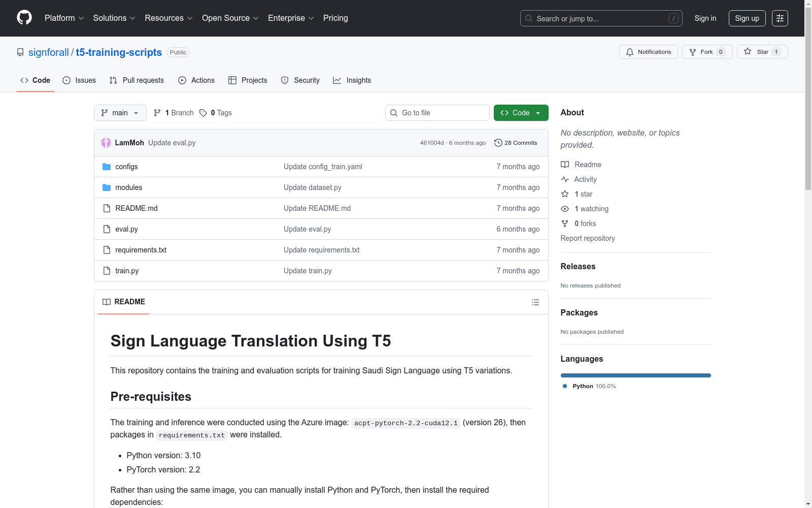The width and height of the screenshot is (812, 508).
Task: Select the README tab in file viewer
Action: coord(124,302)
